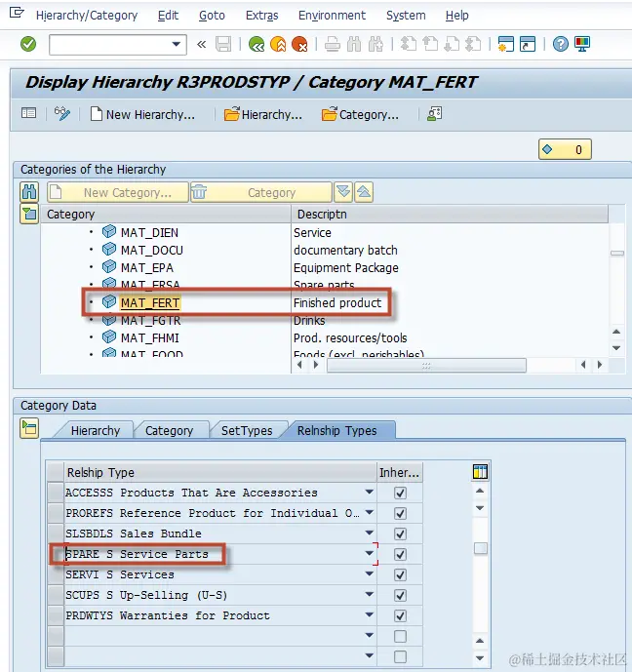
Task: Switch to the SetTypes tab
Action: point(247,431)
